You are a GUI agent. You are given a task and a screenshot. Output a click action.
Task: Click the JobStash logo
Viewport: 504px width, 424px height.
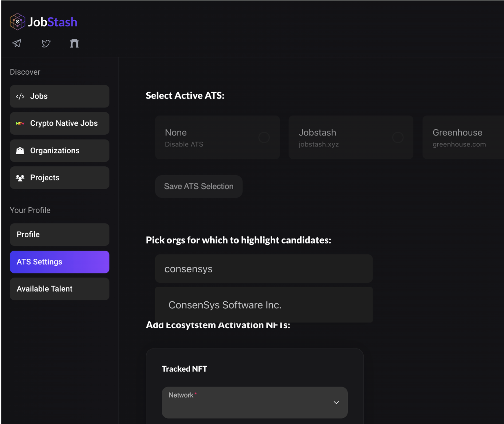point(43,22)
